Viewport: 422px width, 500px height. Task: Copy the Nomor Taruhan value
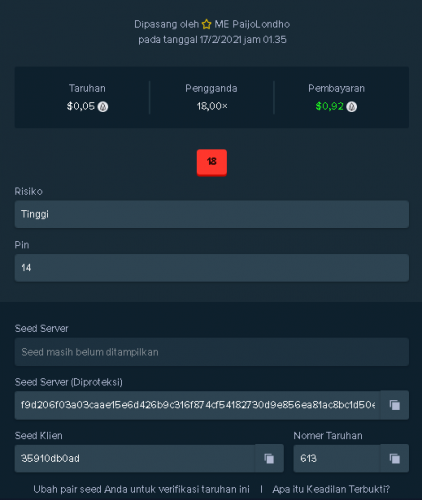395,458
